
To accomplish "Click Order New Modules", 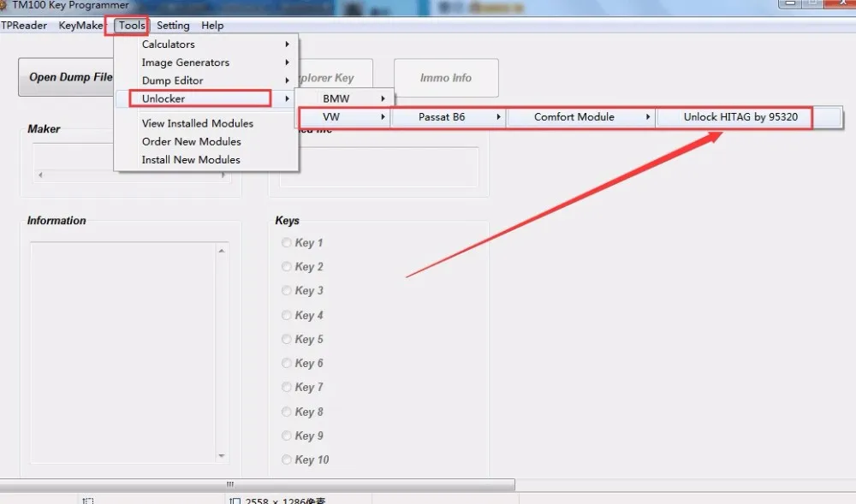I will (205, 141).
